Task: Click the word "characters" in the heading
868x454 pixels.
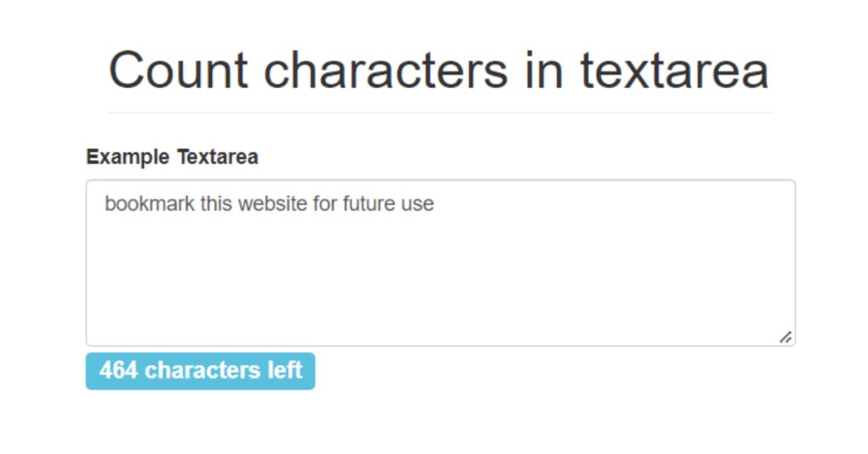Action: pos(386,70)
